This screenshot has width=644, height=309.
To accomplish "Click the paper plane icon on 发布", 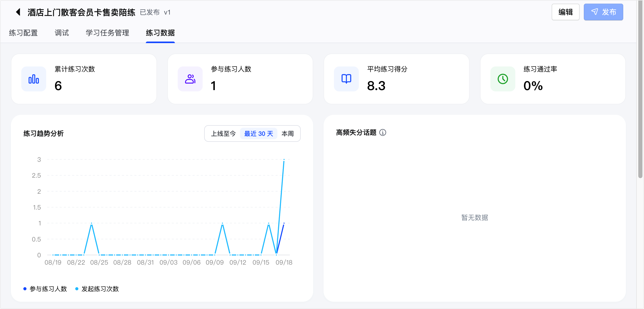I will [595, 12].
